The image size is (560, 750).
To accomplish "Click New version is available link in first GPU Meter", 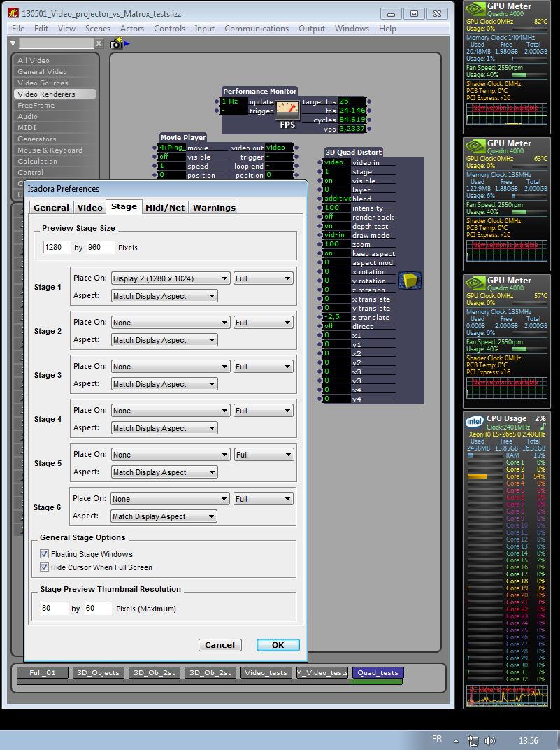I will [x=505, y=108].
